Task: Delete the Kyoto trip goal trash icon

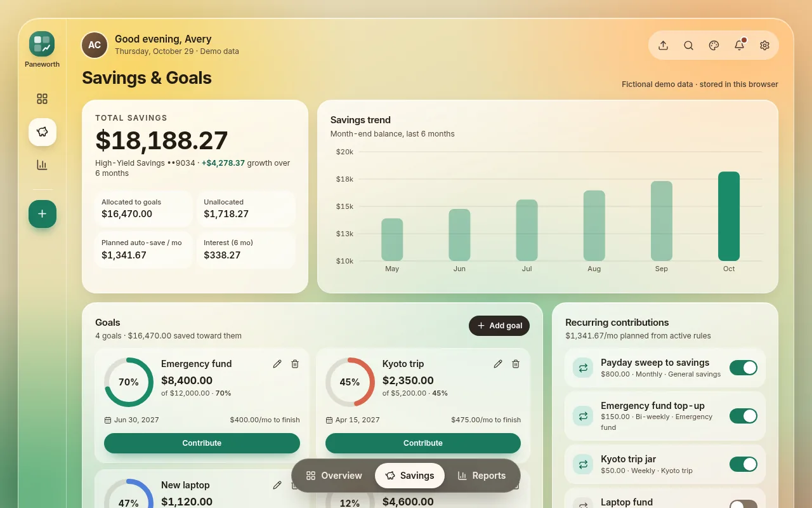Action: pyautogui.click(x=516, y=364)
